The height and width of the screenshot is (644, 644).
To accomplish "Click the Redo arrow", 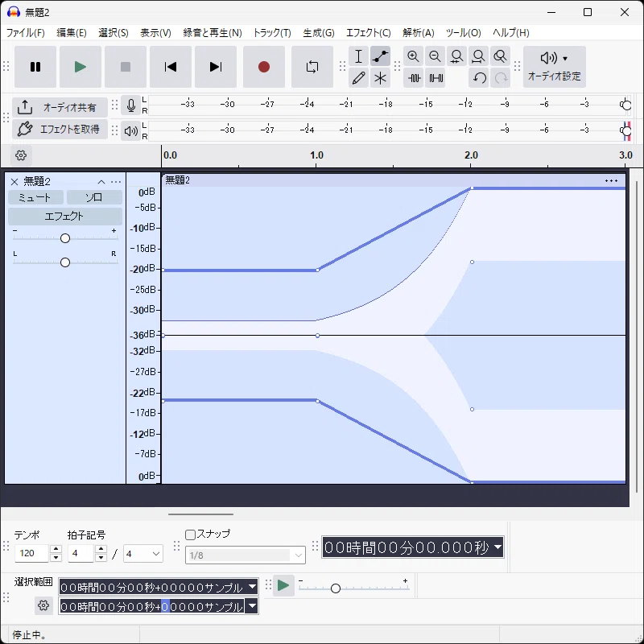I will [x=500, y=77].
